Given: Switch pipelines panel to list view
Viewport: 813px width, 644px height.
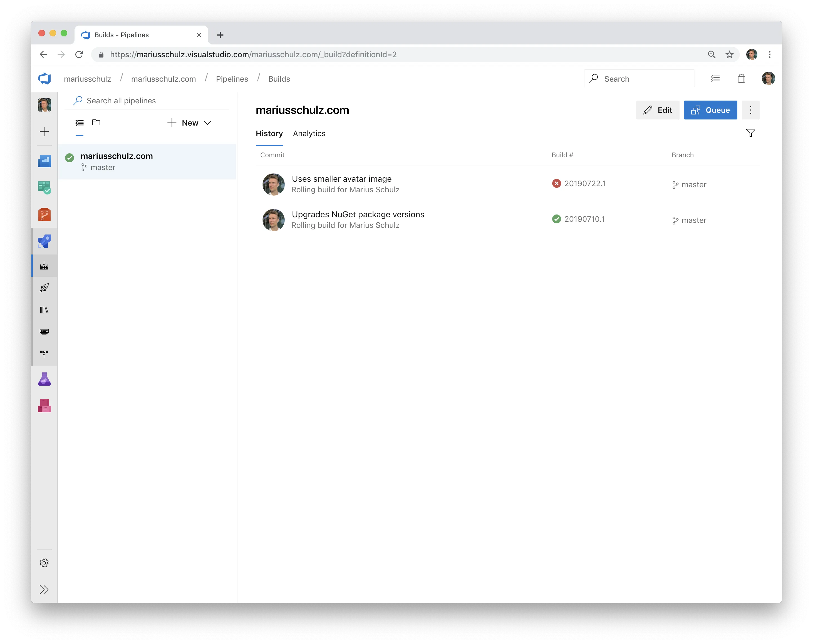Looking at the screenshot, I should (x=79, y=123).
